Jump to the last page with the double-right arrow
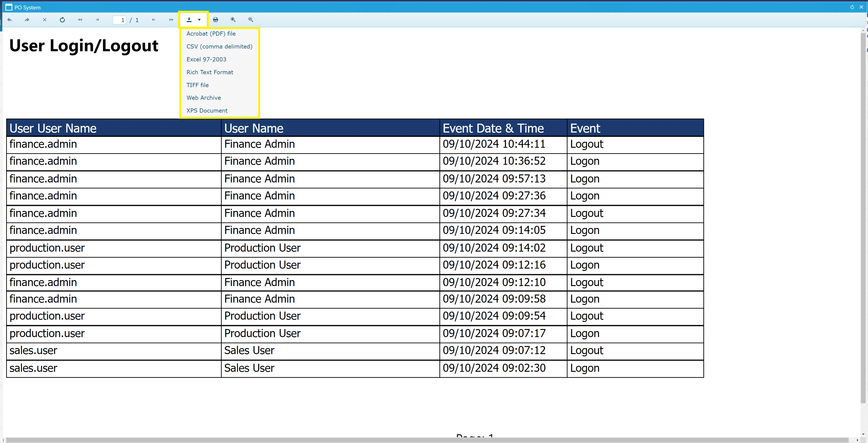This screenshot has width=868, height=443. pos(171,20)
